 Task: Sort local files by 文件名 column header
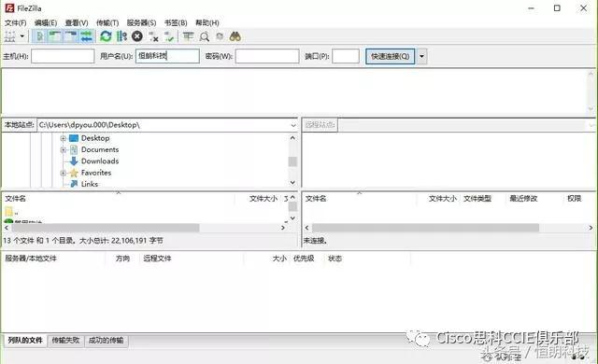(x=15, y=199)
